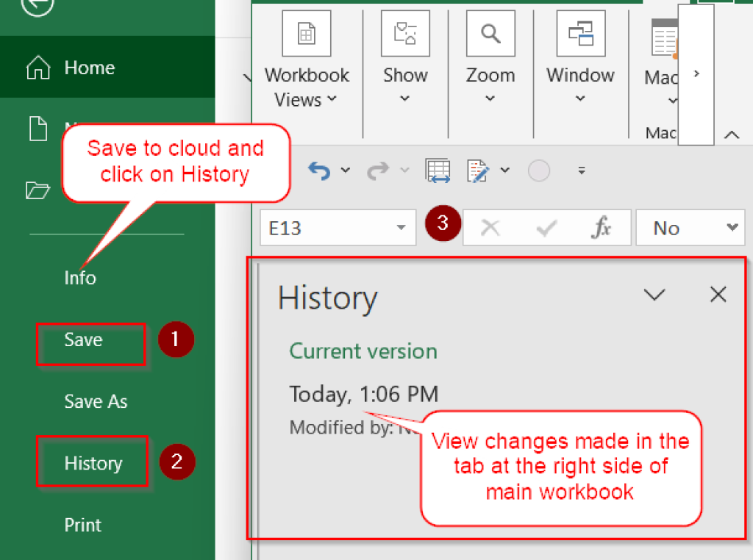Click the Window arrangement icon
The height and width of the screenshot is (560, 753).
pyautogui.click(x=580, y=33)
